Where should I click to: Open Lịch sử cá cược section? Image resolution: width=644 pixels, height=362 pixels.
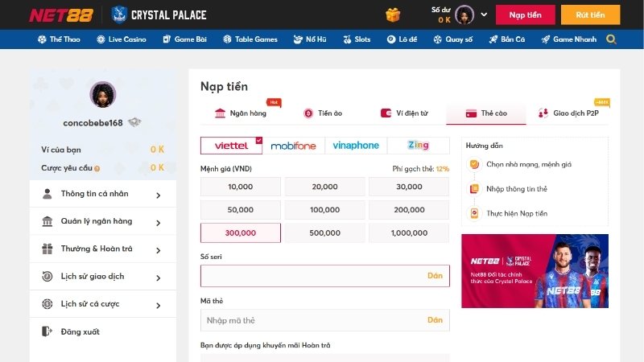103,304
